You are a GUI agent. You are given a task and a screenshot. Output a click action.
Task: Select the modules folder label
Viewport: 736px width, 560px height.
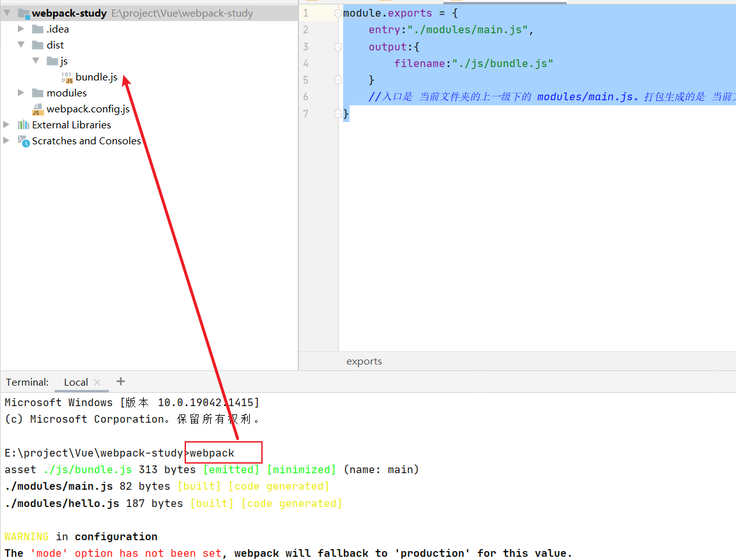click(x=66, y=93)
